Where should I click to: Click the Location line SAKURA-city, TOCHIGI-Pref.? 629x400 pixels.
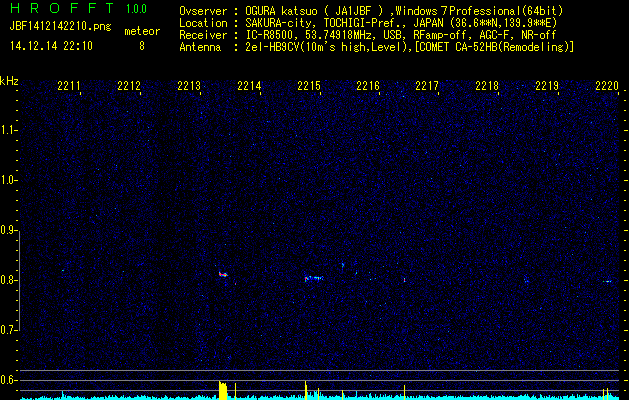point(368,23)
